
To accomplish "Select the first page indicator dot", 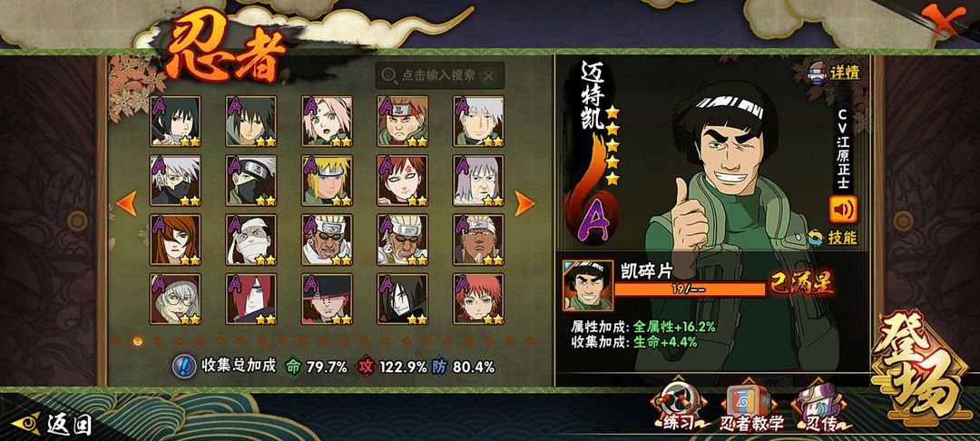I will [x=117, y=341].
